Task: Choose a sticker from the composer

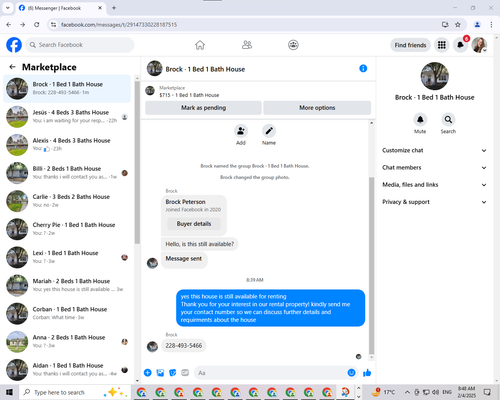Action: pos(173,373)
